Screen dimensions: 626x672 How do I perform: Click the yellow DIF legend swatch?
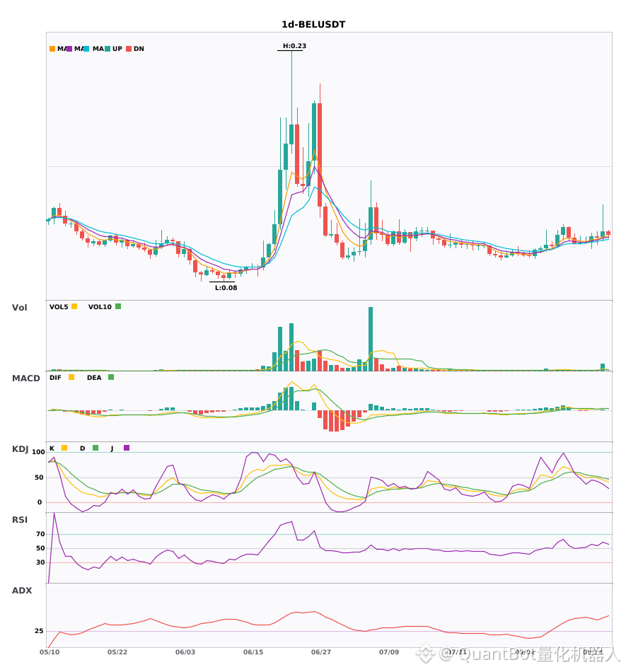pos(71,377)
